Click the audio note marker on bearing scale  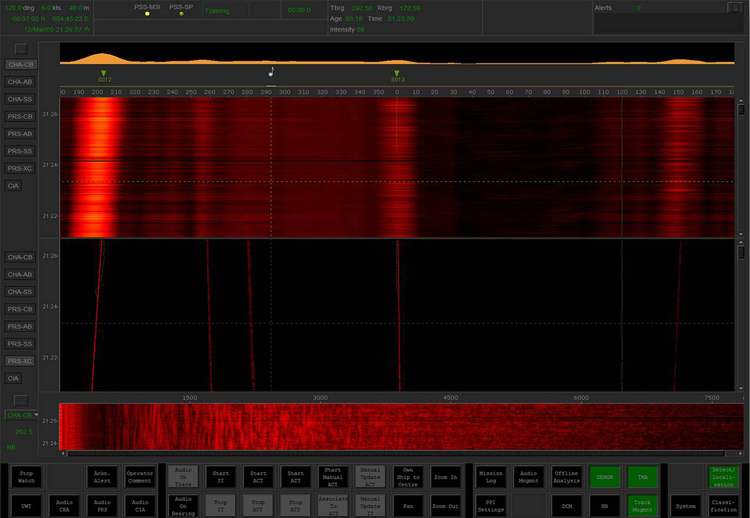(x=272, y=71)
